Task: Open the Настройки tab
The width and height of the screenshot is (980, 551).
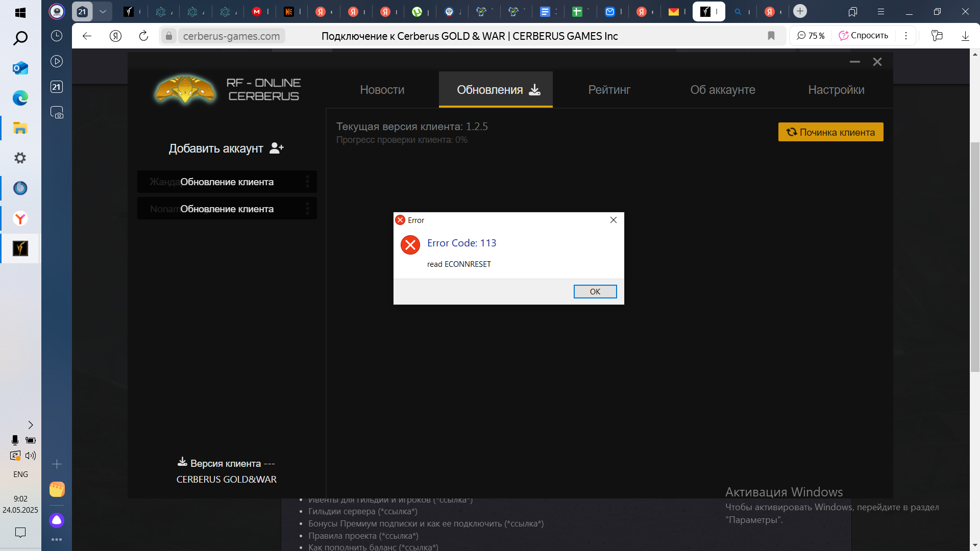Action: [836, 90]
